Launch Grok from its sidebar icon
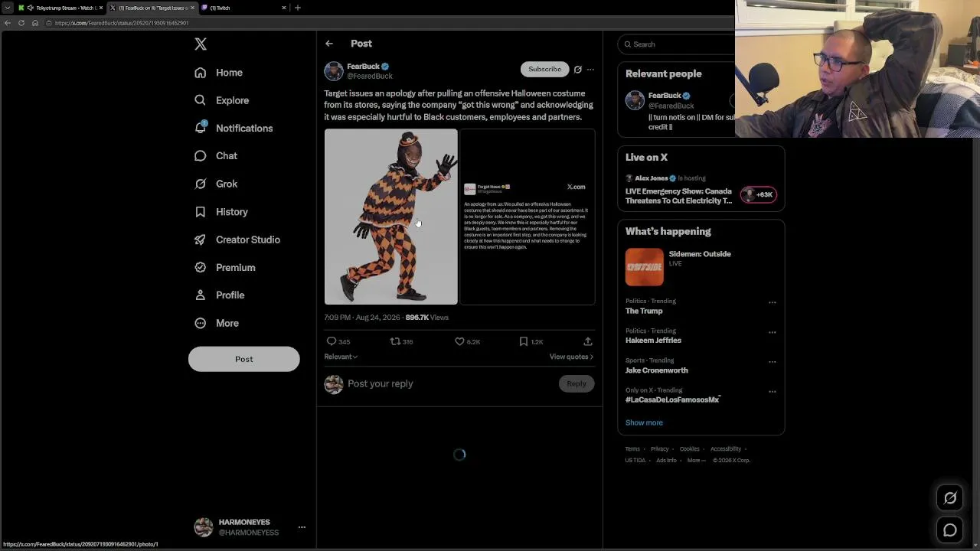Image resolution: width=980 pixels, height=551 pixels. [201, 184]
